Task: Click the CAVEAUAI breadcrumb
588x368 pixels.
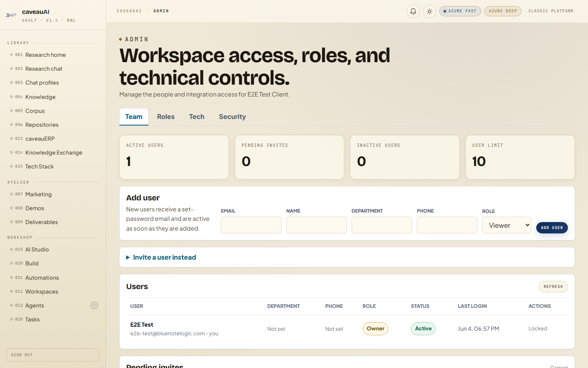Action: point(129,11)
